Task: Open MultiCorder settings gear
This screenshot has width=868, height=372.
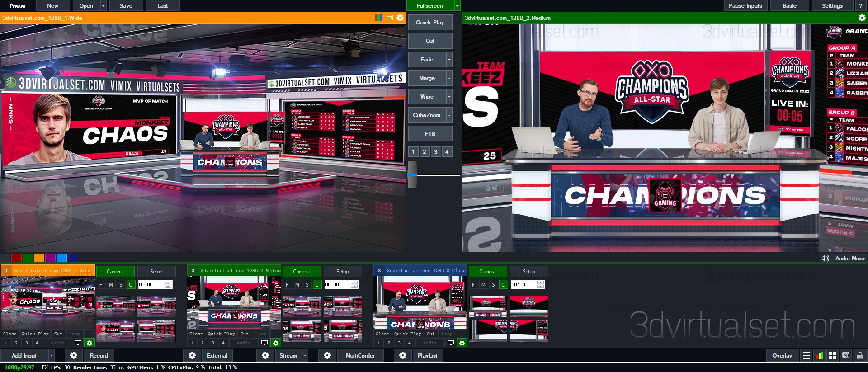Action: (x=327, y=356)
